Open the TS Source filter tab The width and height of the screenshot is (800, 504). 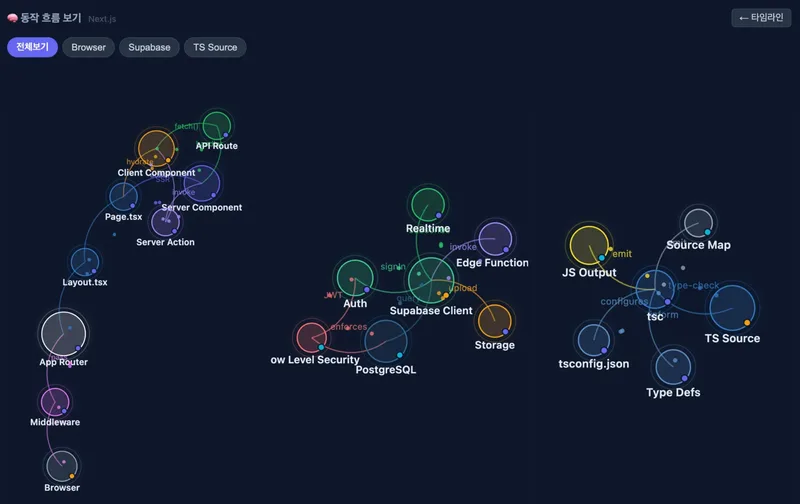pos(215,47)
